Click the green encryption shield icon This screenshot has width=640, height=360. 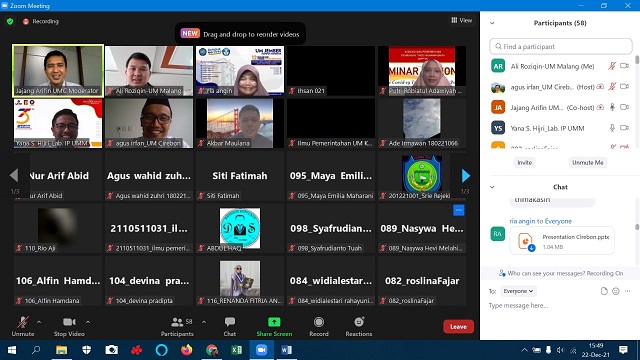tap(10, 21)
